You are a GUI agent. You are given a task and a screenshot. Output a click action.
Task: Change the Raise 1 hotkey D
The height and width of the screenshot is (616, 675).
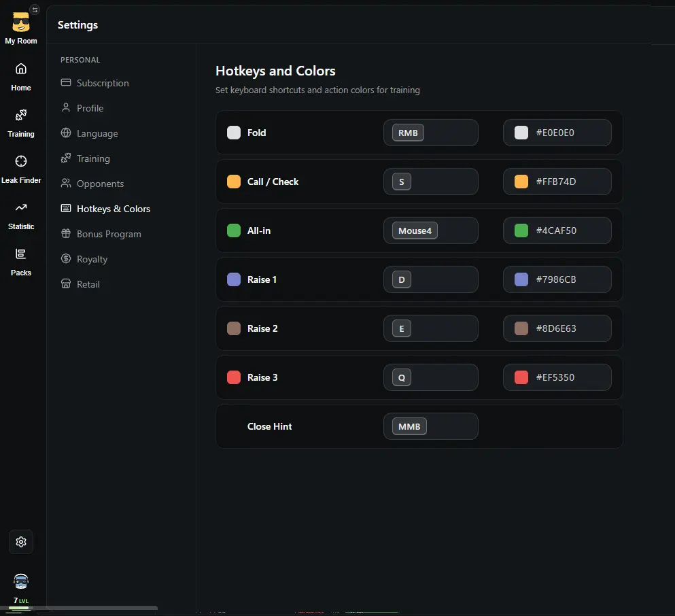(x=430, y=279)
